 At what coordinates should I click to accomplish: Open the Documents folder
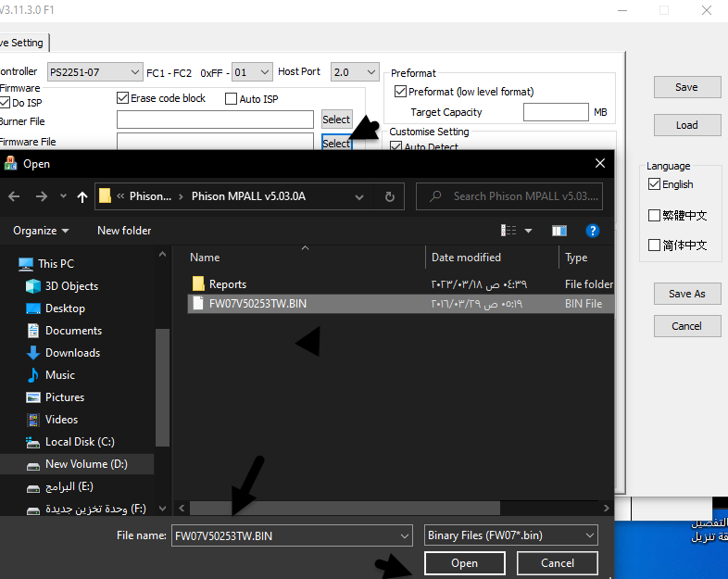64,331
